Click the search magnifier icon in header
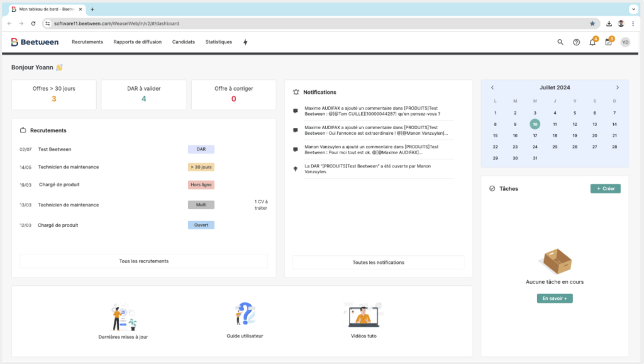This screenshot has width=644, height=364. [560, 42]
